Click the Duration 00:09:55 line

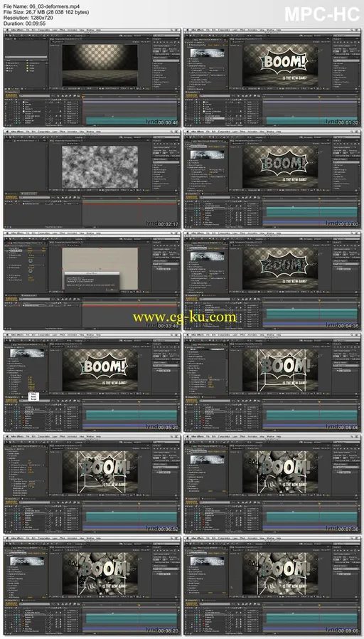24,23
